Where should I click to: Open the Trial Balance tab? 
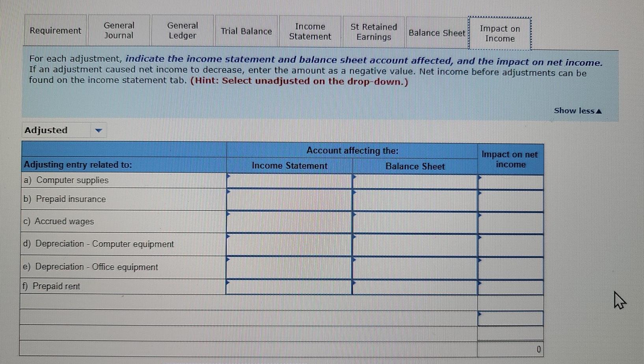[x=246, y=31]
